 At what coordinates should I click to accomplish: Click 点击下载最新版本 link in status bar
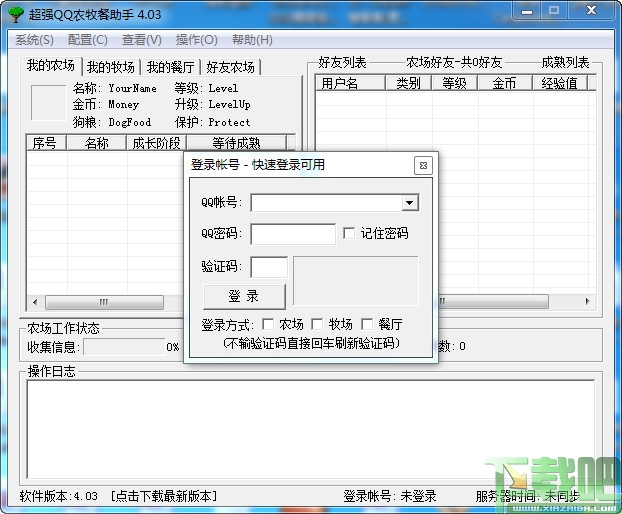click(164, 496)
